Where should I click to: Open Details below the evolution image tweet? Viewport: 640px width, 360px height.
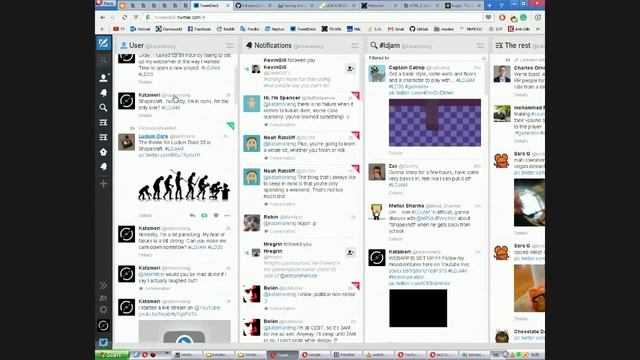(x=145, y=216)
